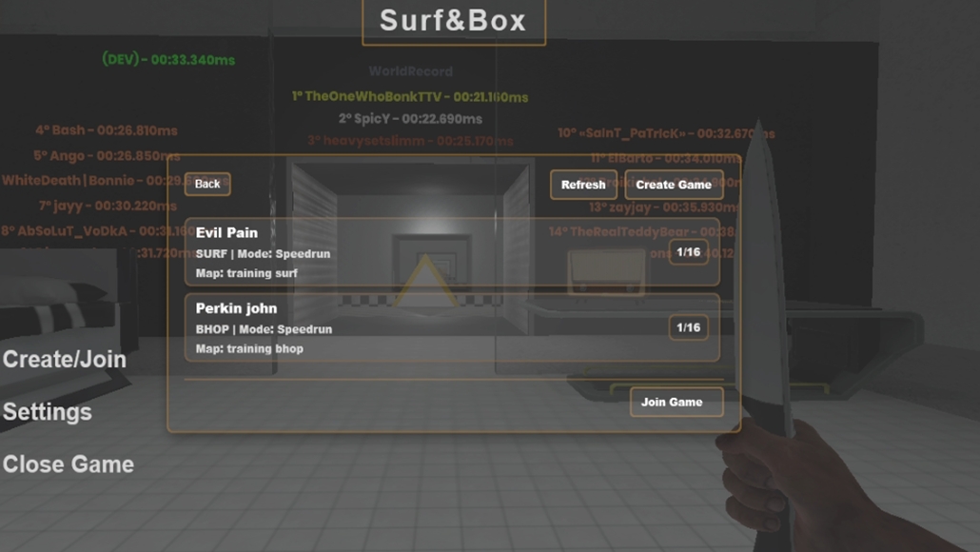Click the WorldRecord leaderboard heading
Viewport: 980px width, 552px height.
[x=410, y=71]
